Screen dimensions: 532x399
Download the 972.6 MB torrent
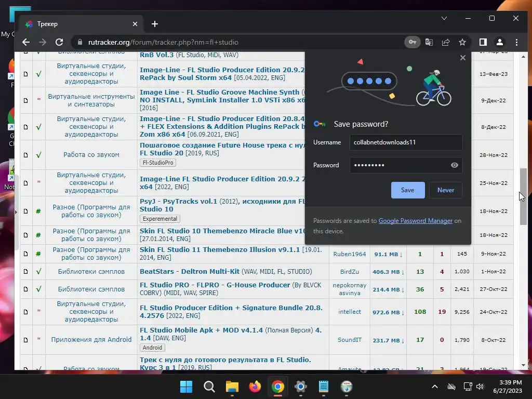pos(388,312)
